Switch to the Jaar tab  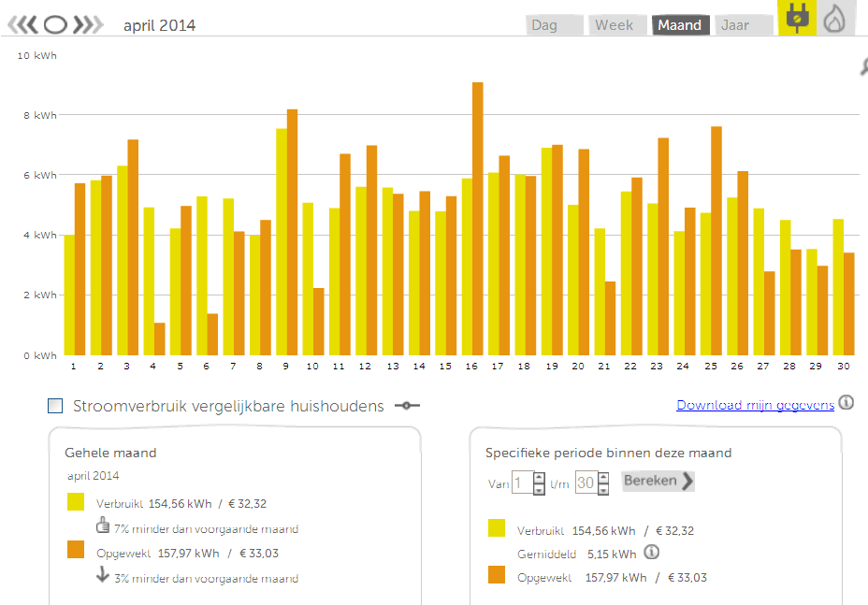(x=744, y=25)
